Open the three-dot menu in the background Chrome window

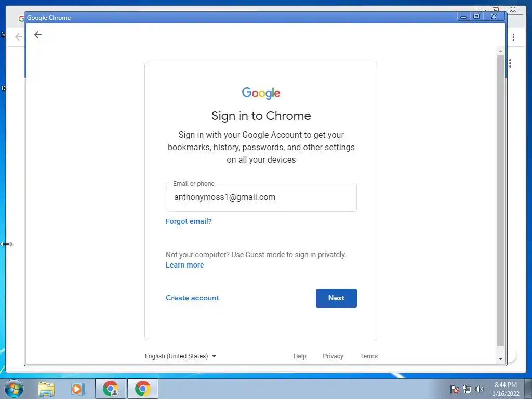coord(513,37)
